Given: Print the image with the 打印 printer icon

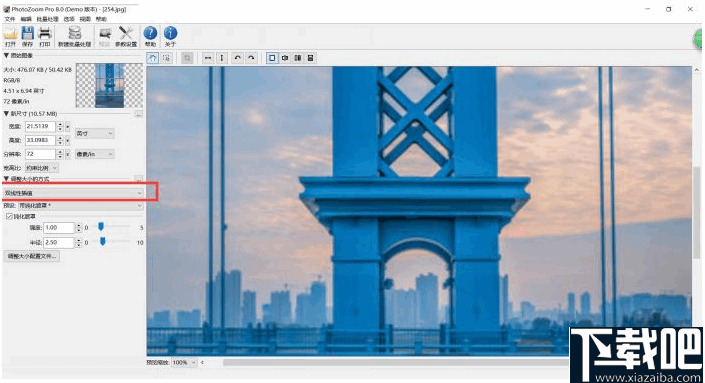Looking at the screenshot, I should 45,36.
